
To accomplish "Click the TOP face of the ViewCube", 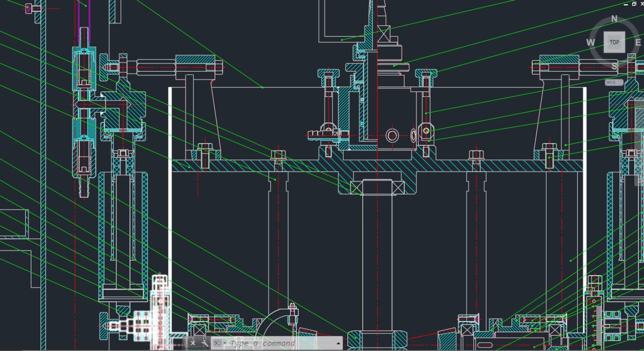I will [x=615, y=42].
